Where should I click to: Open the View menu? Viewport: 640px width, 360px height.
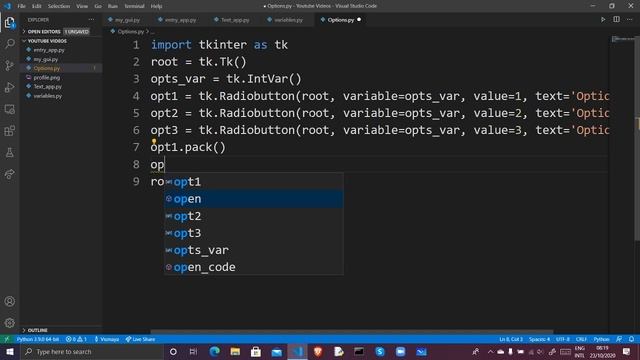[82, 6]
